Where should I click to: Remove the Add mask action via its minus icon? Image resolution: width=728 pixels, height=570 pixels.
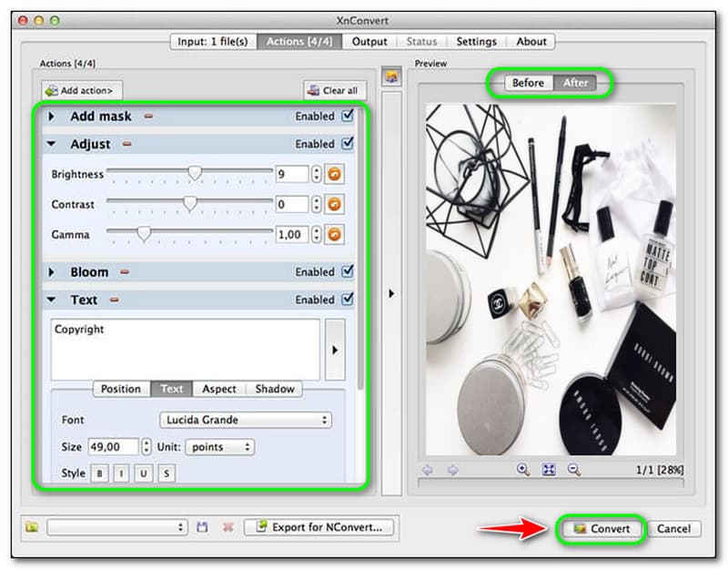[x=148, y=117]
